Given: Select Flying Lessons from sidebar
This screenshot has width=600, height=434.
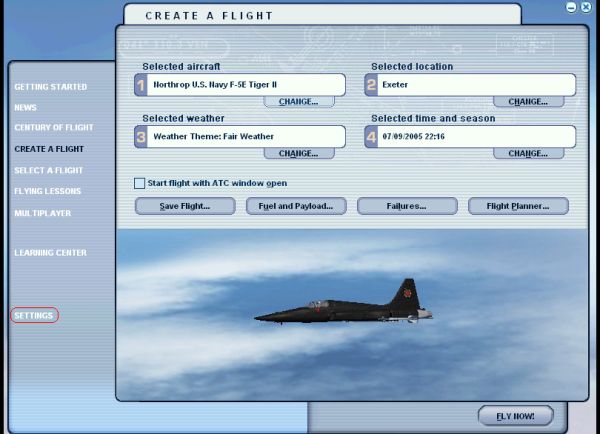Looking at the screenshot, I should [x=47, y=191].
